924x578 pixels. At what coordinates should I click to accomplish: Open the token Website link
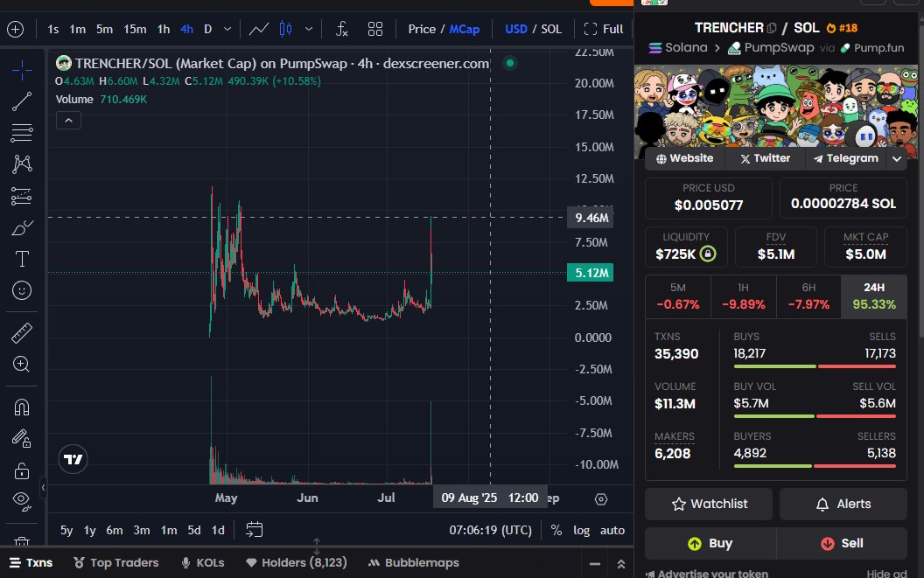pyautogui.click(x=685, y=158)
